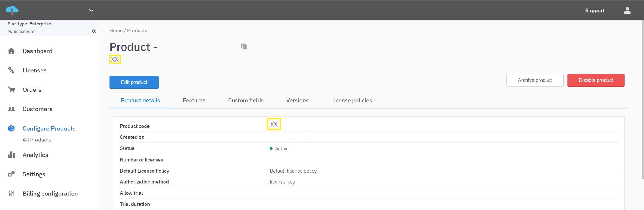Click the Licenses key icon
Screen dimensions: 644x210
coord(11,70)
